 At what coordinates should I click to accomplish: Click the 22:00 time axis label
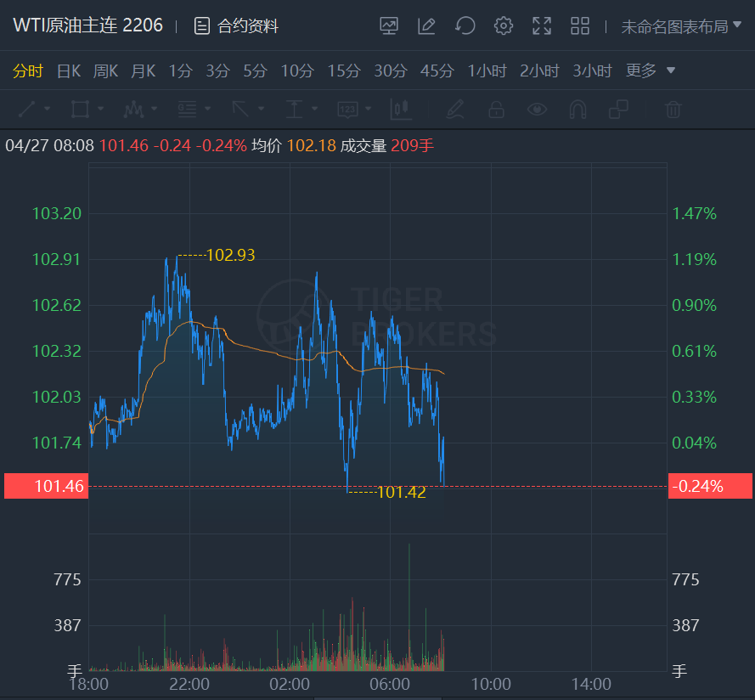coord(189,684)
